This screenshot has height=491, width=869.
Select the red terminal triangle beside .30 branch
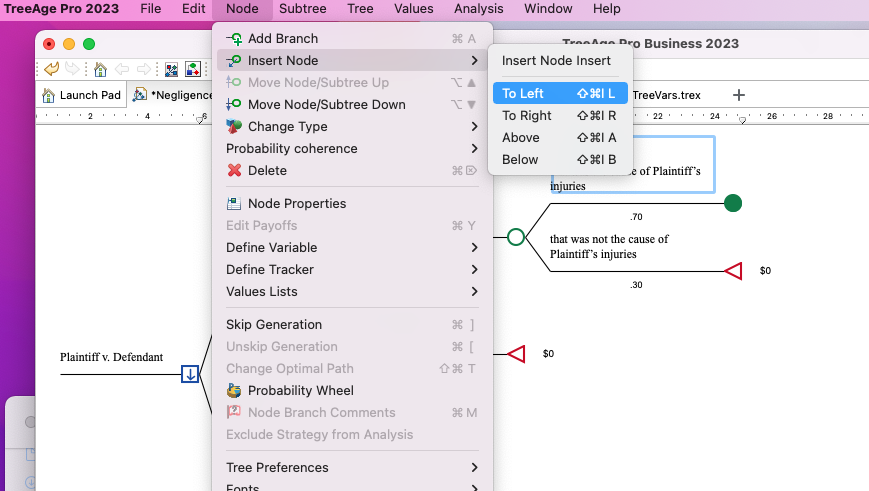733,271
